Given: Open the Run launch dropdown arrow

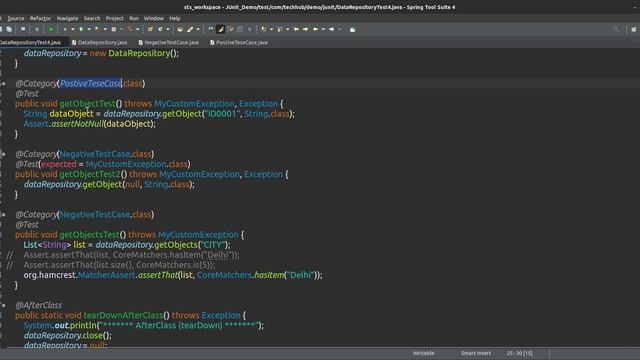Looking at the screenshot, I should [x=89, y=29].
